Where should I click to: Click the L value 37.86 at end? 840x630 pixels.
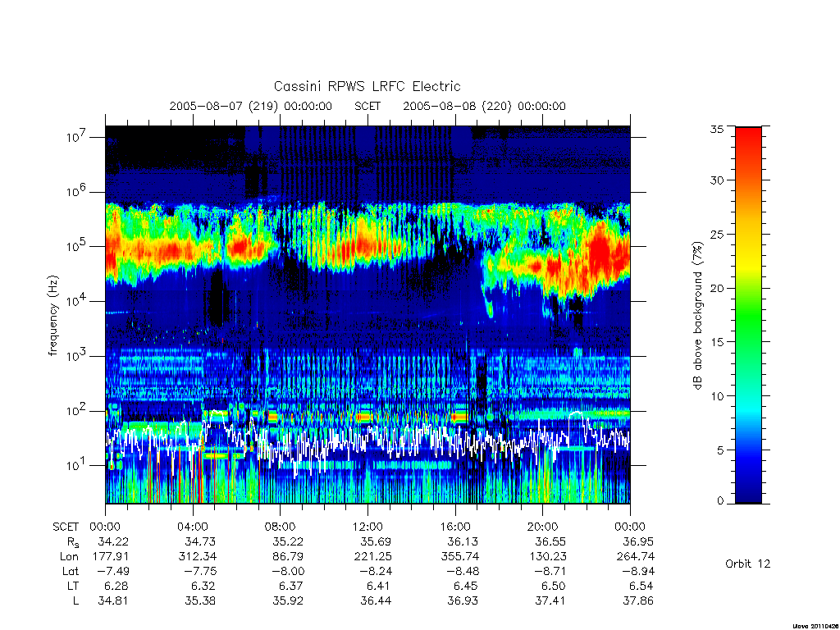(638, 600)
